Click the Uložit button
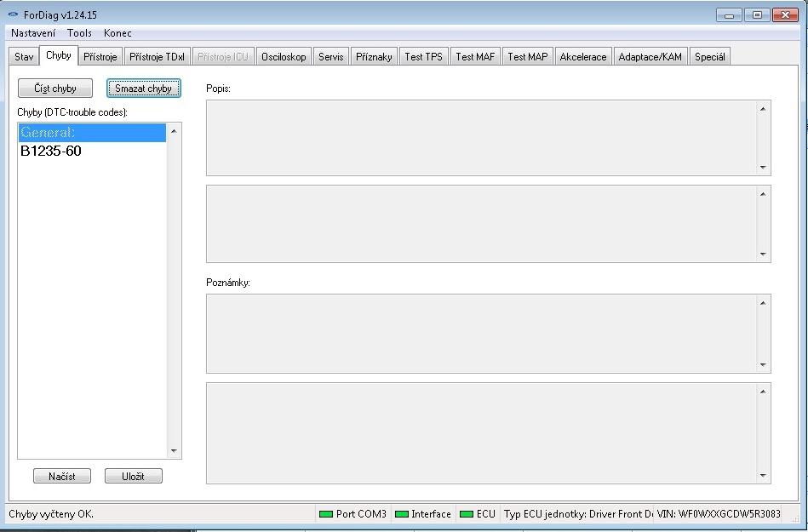 pos(133,476)
